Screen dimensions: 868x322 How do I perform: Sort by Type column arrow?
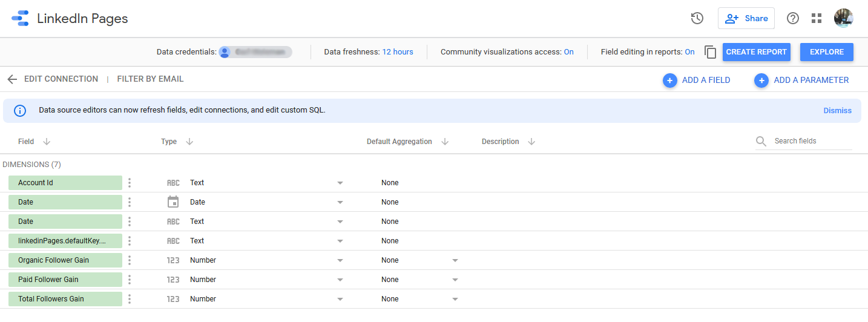point(189,142)
